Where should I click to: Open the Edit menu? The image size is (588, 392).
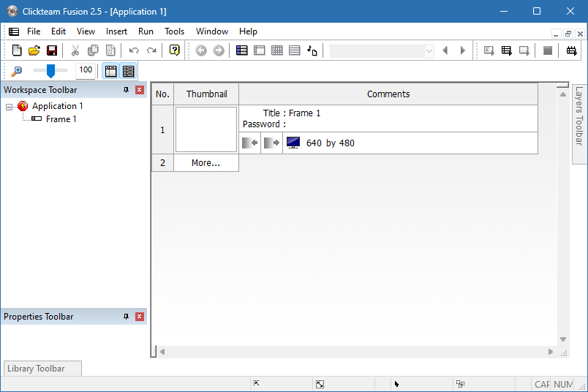[x=59, y=31]
